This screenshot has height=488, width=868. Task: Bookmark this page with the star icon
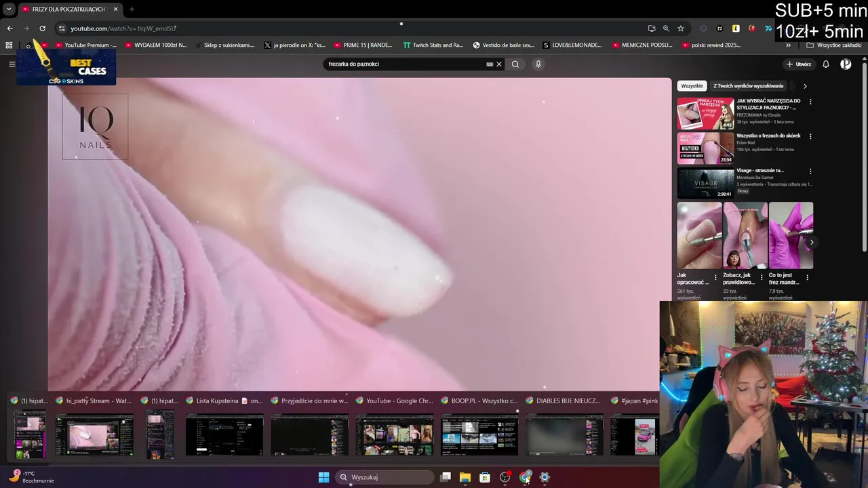coord(680,28)
